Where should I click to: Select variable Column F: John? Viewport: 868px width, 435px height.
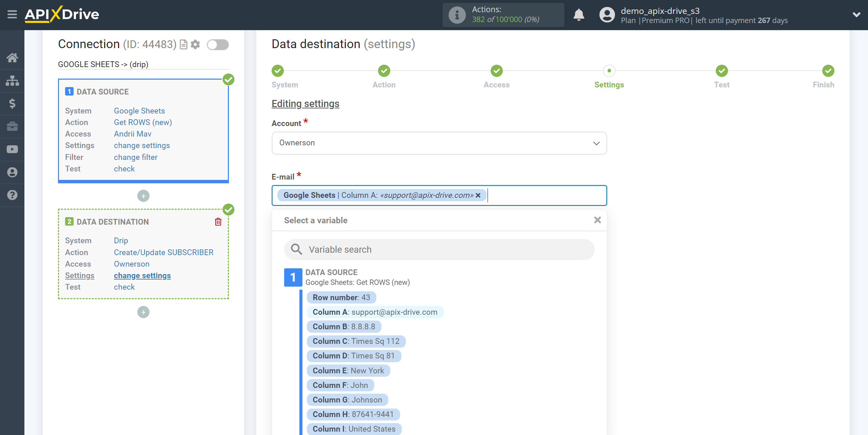(340, 385)
